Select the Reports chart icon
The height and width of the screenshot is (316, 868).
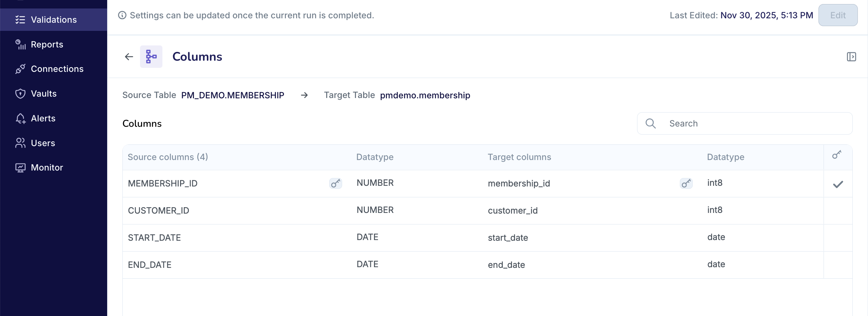(x=20, y=44)
